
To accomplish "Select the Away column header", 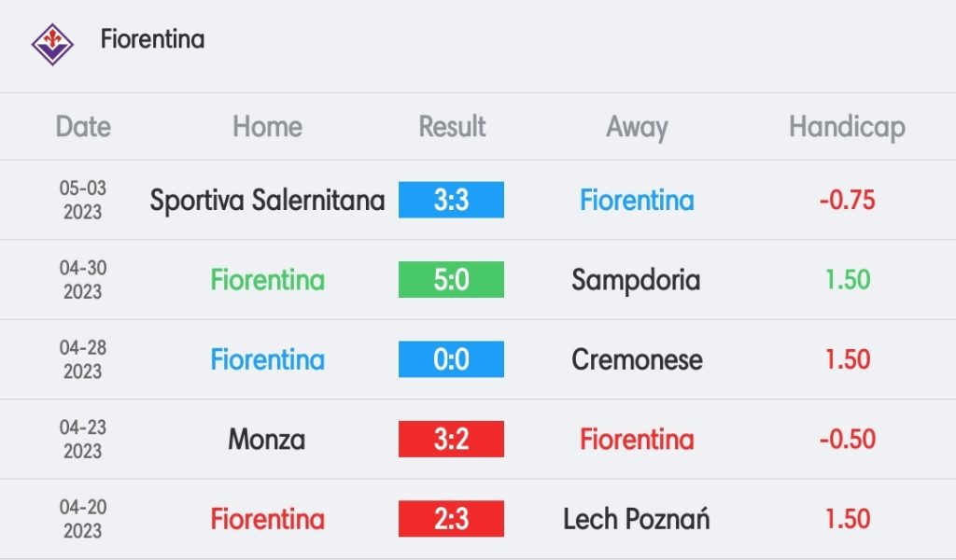I will point(637,128).
